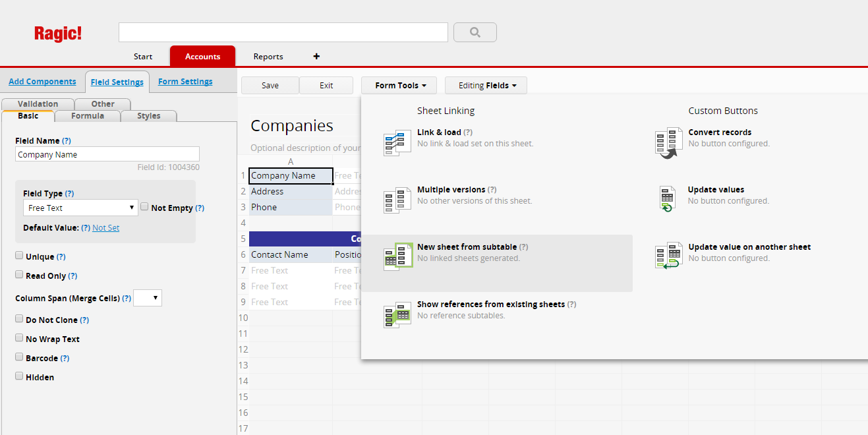Viewport: 868px width, 435px height.
Task: Click the Update value on another sheet icon
Action: (x=669, y=255)
